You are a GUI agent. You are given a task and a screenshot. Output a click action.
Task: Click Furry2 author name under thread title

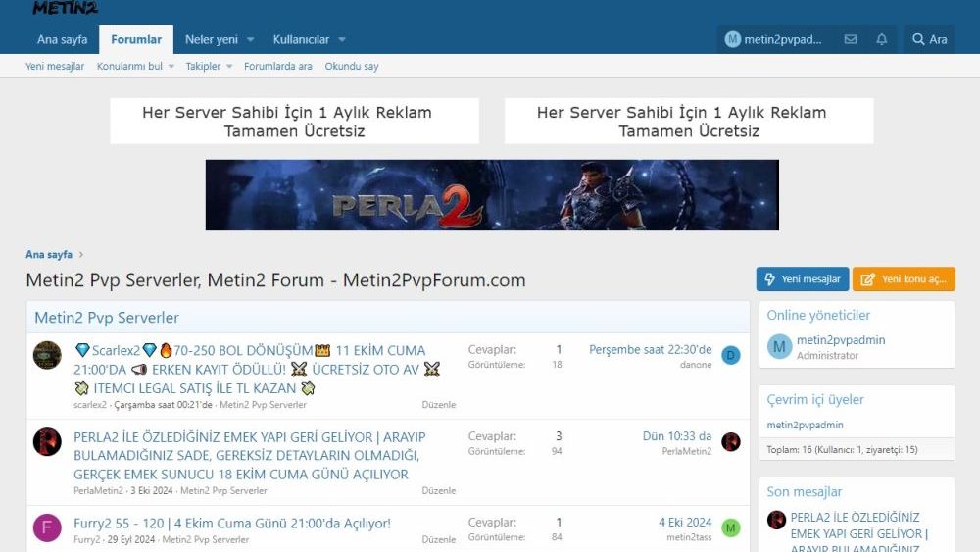tap(87, 539)
